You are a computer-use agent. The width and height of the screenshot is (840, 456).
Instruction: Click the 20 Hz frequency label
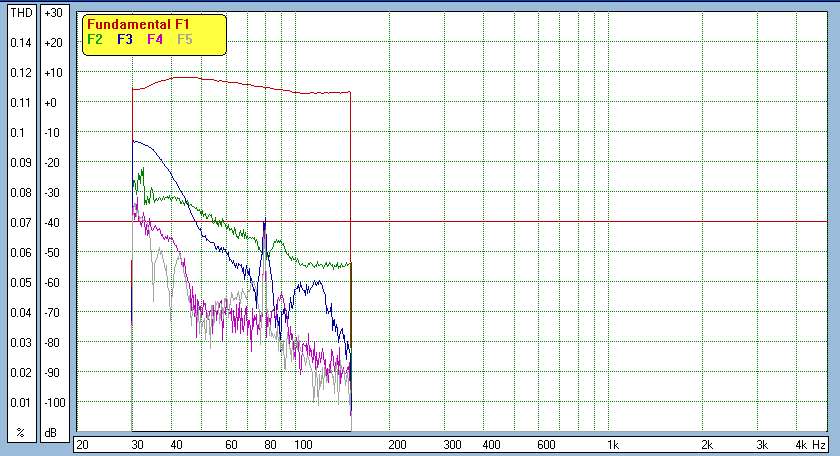pos(82,445)
